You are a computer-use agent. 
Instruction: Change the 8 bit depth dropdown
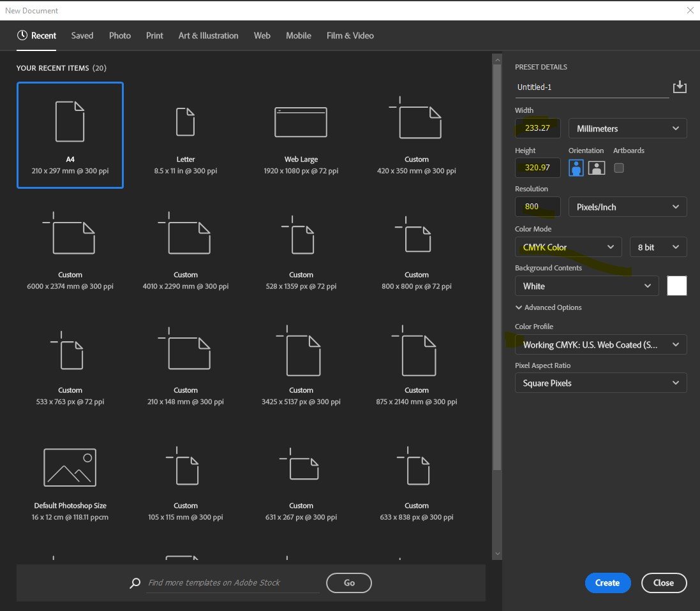click(x=658, y=247)
